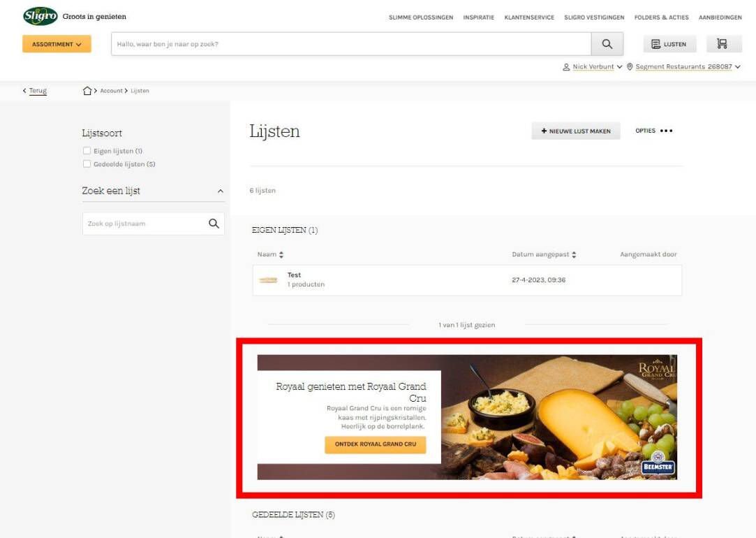This screenshot has width=756, height=538.
Task: Click Account breadcrumb link
Action: click(112, 91)
